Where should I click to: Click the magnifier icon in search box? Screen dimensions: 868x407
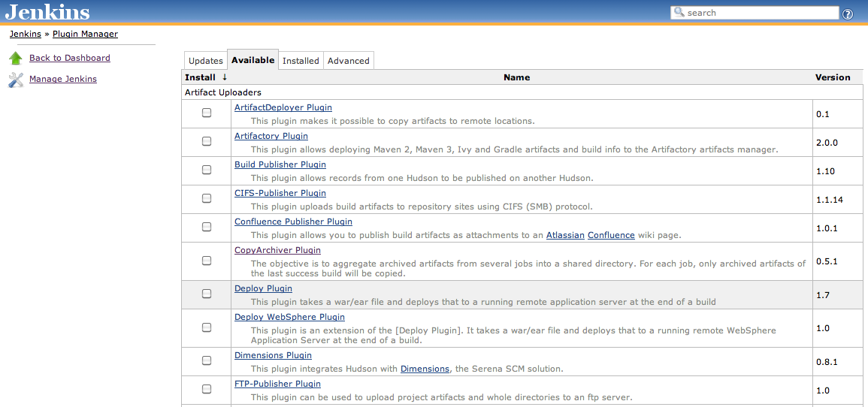679,12
